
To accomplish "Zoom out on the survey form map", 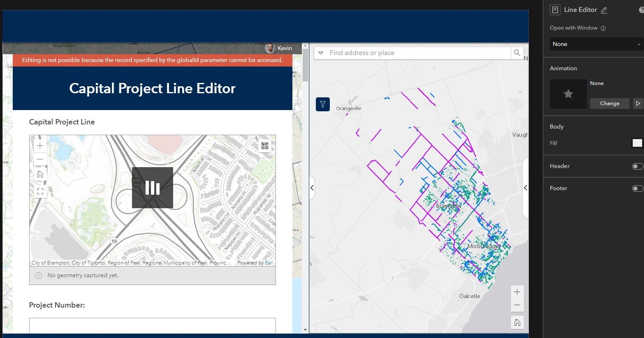I will [40, 159].
